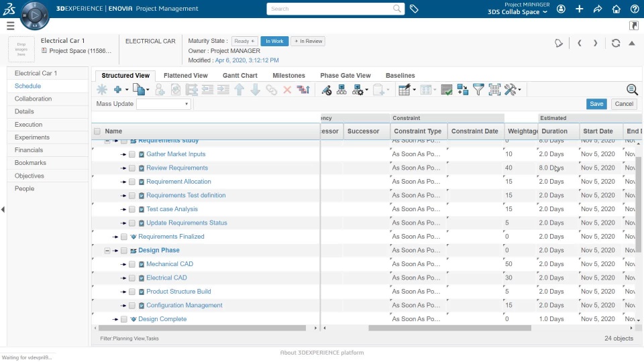This screenshot has height=362, width=644.
Task: Cancel the edits
Action: click(624, 104)
